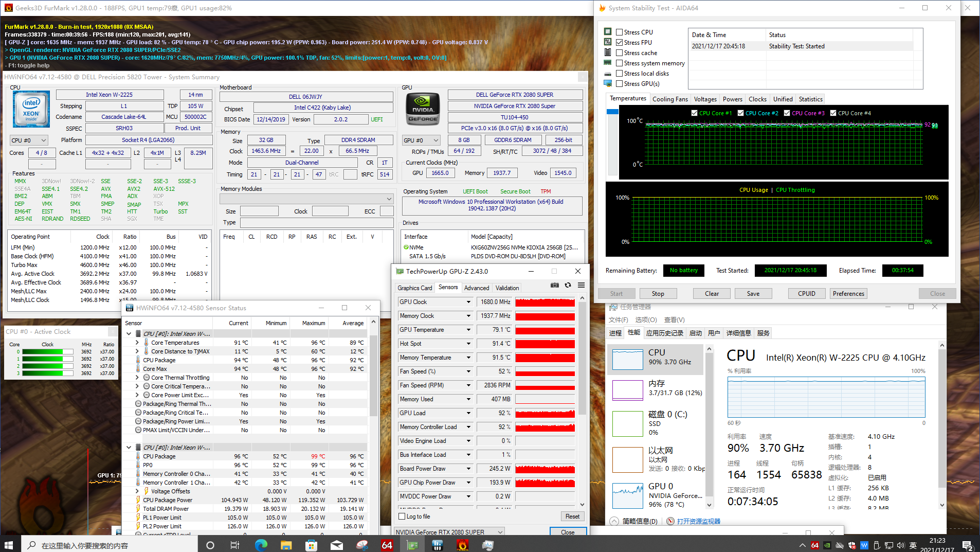This screenshot has height=552, width=980.
Task: Open Cortana circle icon in taskbar
Action: [210, 545]
